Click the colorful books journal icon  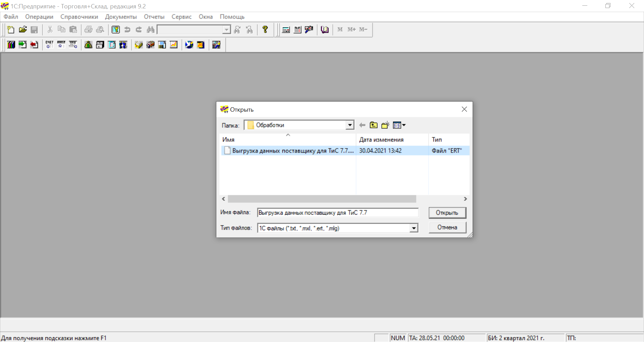[x=11, y=45]
